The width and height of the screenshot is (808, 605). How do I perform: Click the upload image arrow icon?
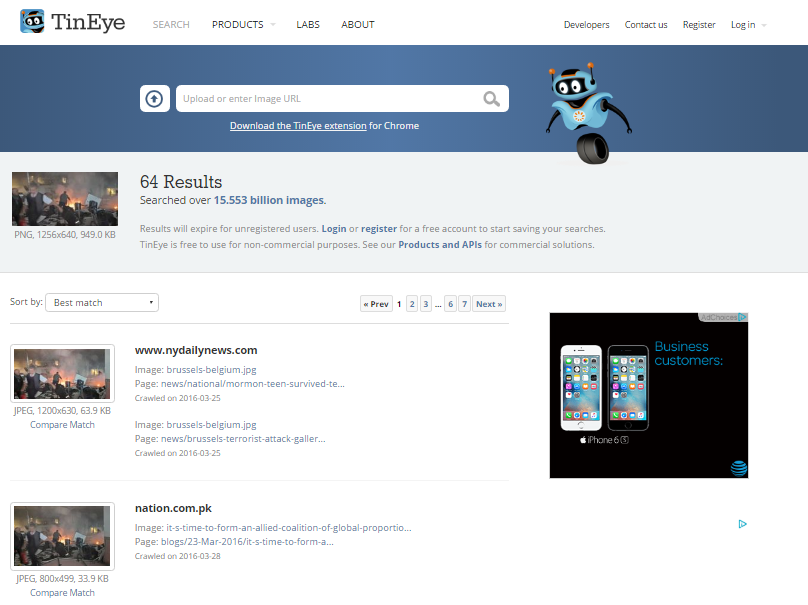tap(154, 98)
